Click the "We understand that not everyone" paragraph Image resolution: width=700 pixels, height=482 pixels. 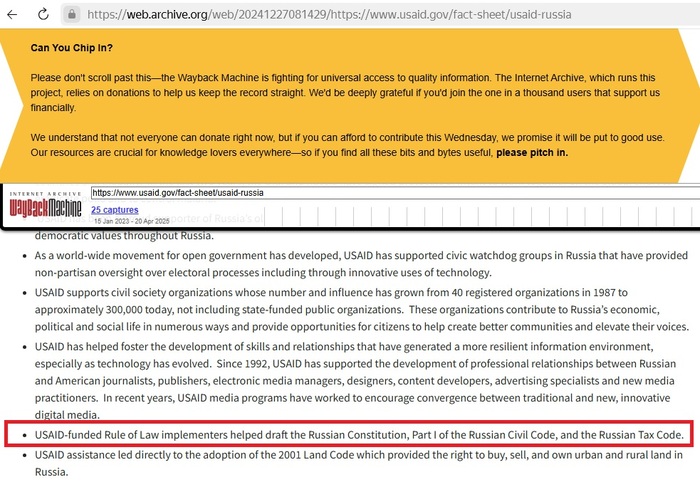click(340, 144)
